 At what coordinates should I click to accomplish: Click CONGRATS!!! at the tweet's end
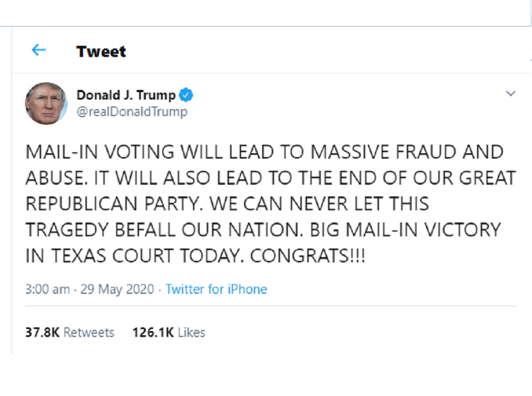(307, 256)
